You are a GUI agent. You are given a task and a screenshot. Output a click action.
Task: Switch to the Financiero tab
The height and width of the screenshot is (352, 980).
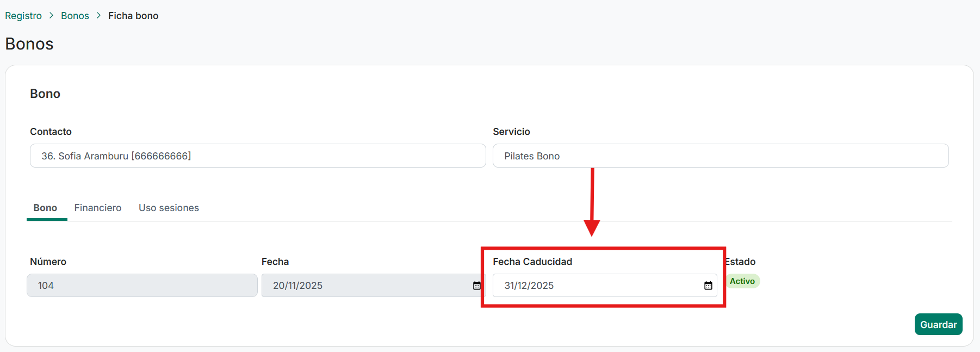point(98,208)
